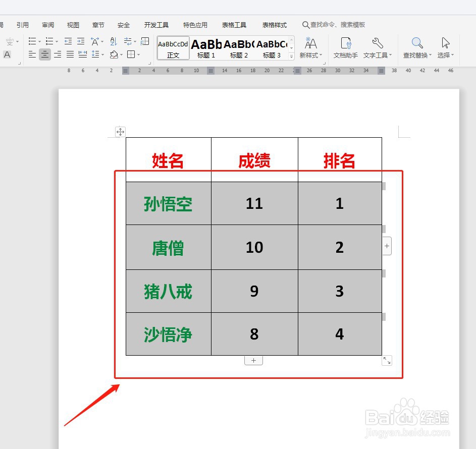Expand character scaling dropdown arrow

pos(102,41)
